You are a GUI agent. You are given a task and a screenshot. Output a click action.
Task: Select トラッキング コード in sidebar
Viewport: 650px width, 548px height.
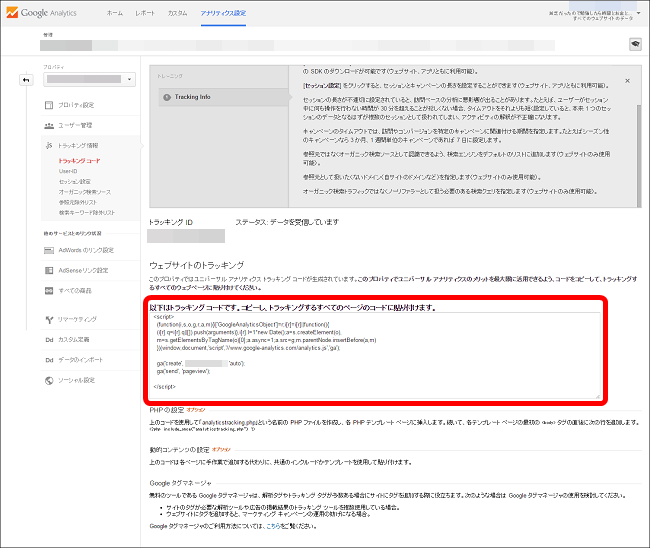(79, 161)
